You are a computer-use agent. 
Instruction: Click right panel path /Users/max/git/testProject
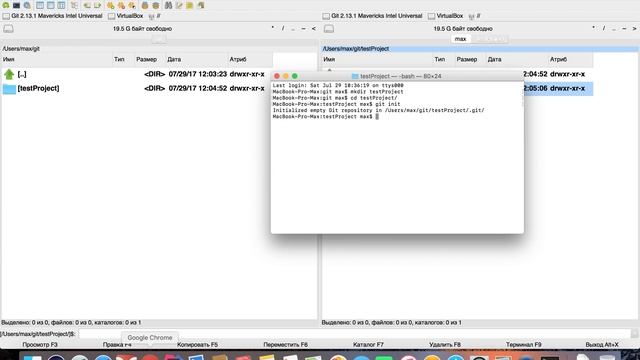356,49
